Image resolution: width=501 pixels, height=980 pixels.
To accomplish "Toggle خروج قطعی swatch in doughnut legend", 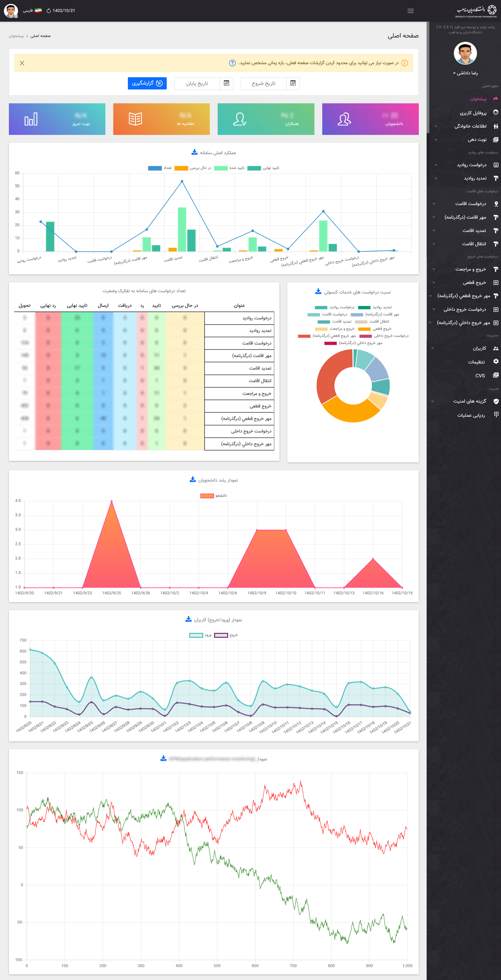I will pos(365,329).
